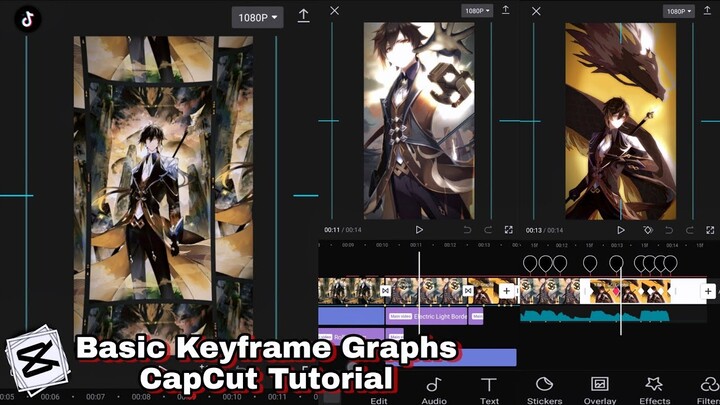Open the Audio tool
The width and height of the screenshot is (720, 405).
(x=433, y=389)
